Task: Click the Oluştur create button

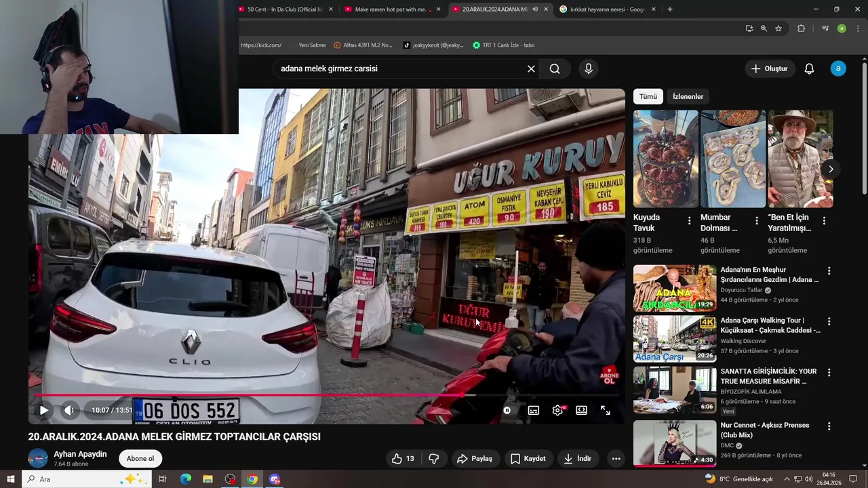Action: (x=770, y=68)
